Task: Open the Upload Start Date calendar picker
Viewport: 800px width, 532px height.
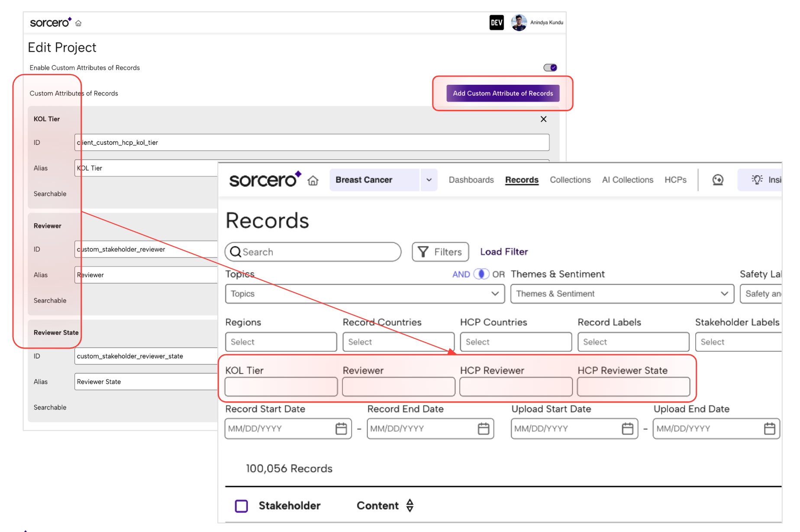Action: [x=627, y=429]
